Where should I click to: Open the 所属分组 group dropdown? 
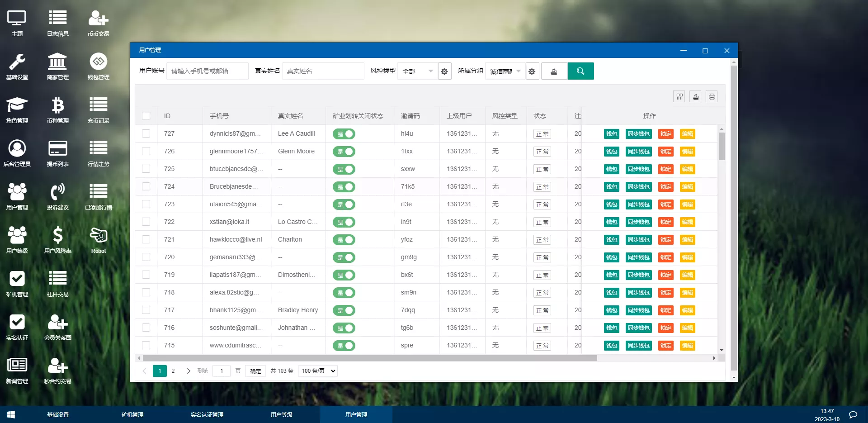coord(505,71)
